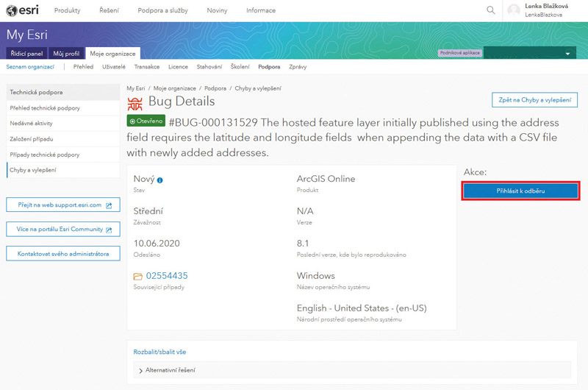Viewport: 588px width, 390px height.
Task: Open the Noviny menu
Action: coord(217,10)
